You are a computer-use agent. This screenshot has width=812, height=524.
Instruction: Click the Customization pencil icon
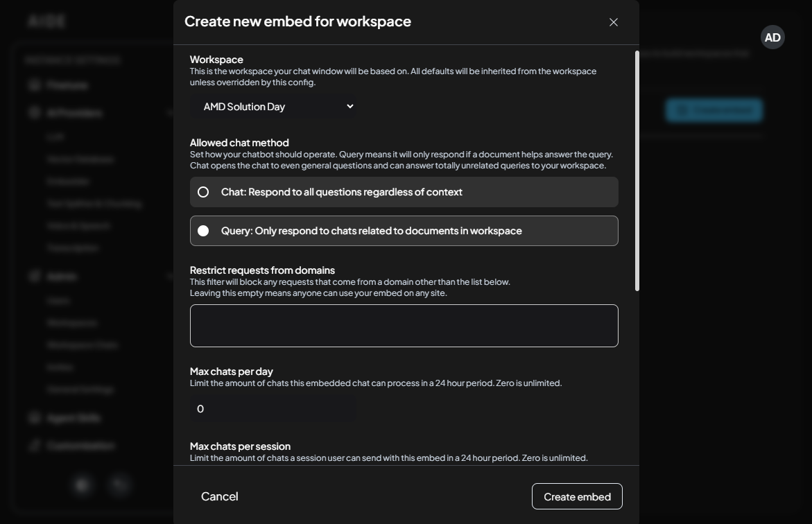click(35, 445)
